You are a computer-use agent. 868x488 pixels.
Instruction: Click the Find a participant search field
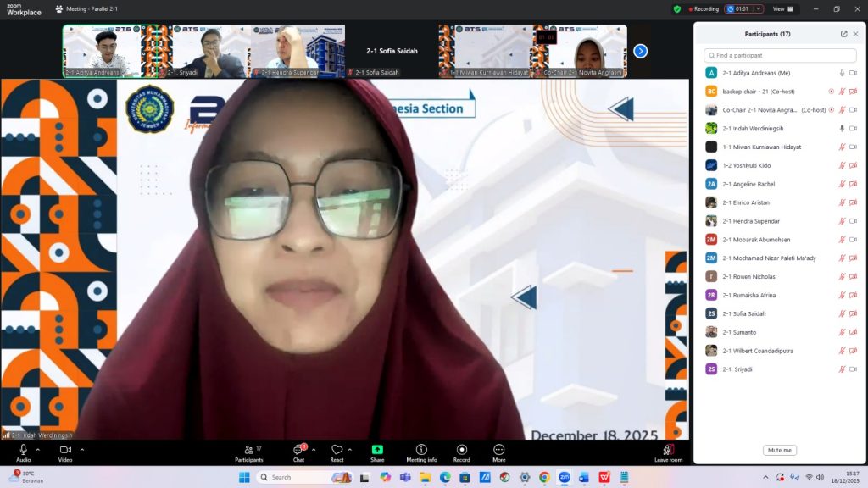click(780, 55)
